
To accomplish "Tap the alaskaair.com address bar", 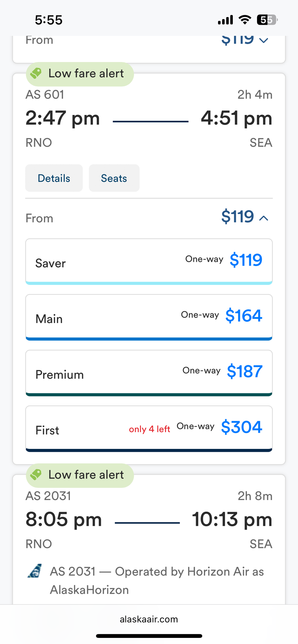I will (x=149, y=619).
